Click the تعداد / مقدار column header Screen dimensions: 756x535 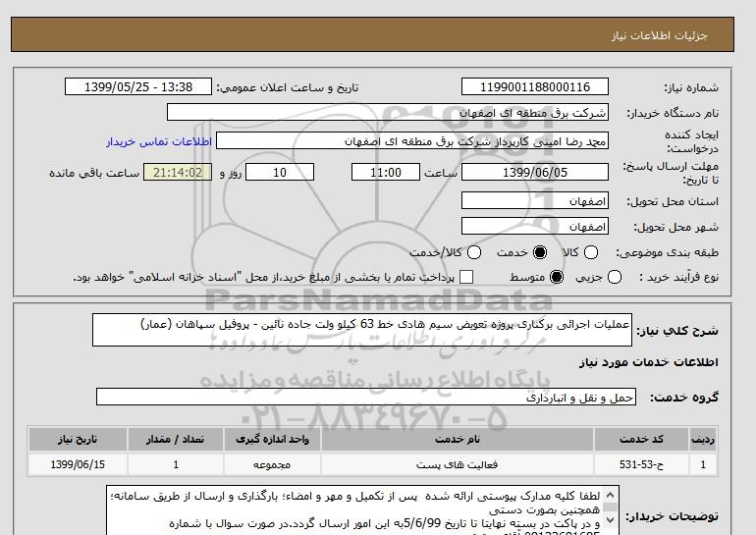coord(176,439)
